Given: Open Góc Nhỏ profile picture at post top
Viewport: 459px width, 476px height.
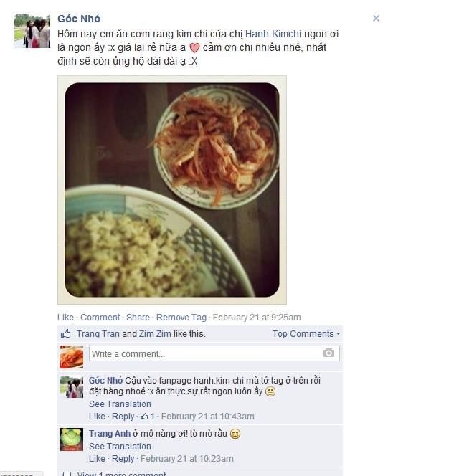Looking at the screenshot, I should pyautogui.click(x=32, y=31).
